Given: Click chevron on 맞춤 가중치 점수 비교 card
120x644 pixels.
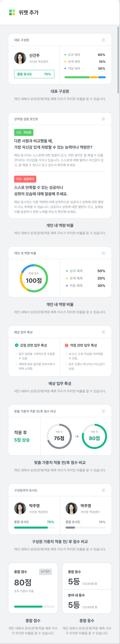Looking at the screenshot, I should pos(103,411).
